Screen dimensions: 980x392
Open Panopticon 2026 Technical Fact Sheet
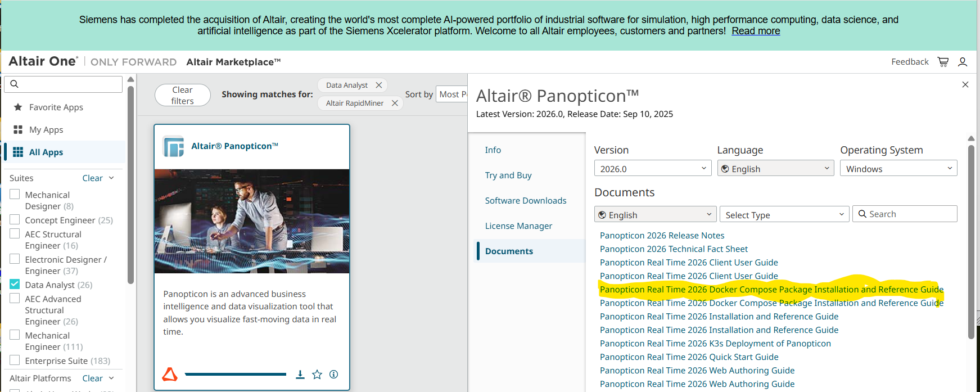tap(674, 249)
